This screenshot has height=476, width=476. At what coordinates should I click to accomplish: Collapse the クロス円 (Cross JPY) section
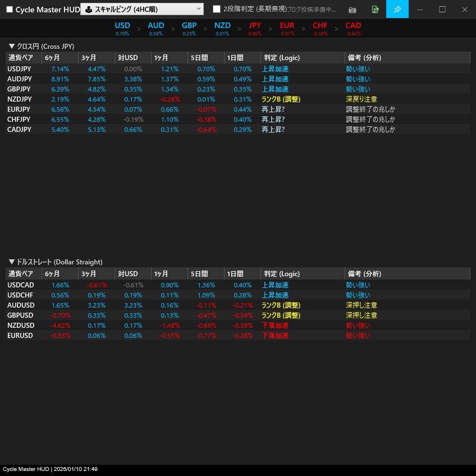11,47
